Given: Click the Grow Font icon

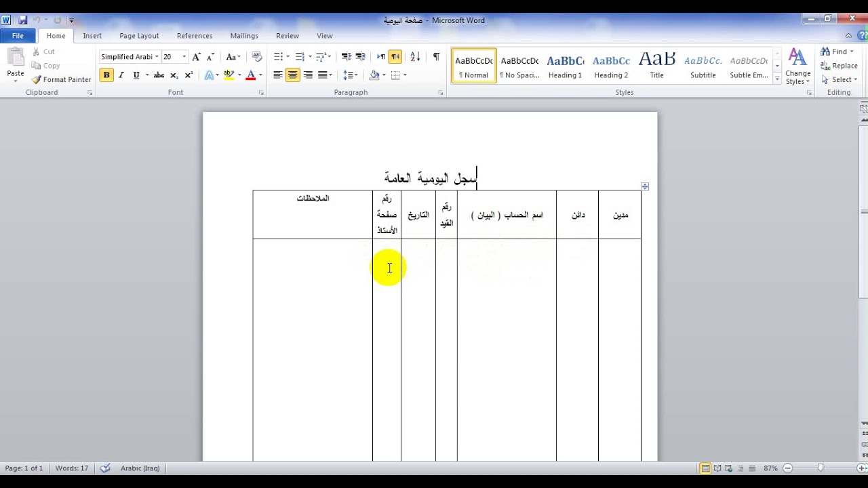Looking at the screenshot, I should point(196,57).
